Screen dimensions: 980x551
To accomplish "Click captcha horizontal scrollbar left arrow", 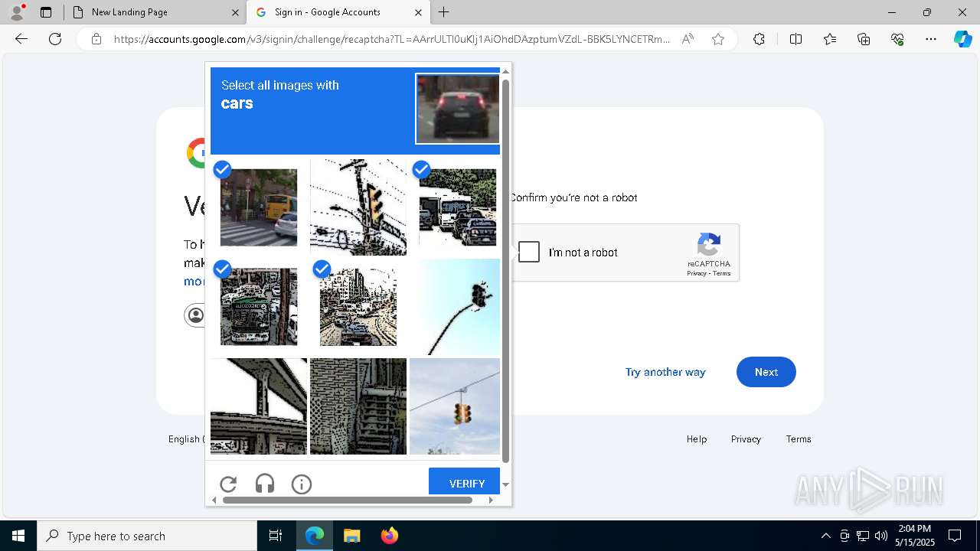I will [x=214, y=500].
